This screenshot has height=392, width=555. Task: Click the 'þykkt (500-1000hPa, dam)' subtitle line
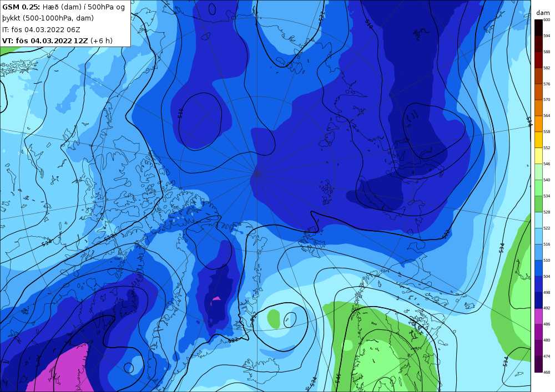coord(48,18)
